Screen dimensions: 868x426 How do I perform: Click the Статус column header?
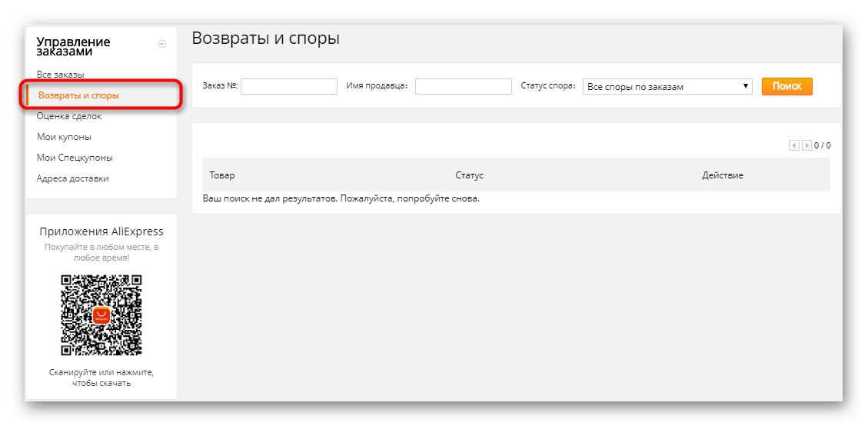click(470, 175)
